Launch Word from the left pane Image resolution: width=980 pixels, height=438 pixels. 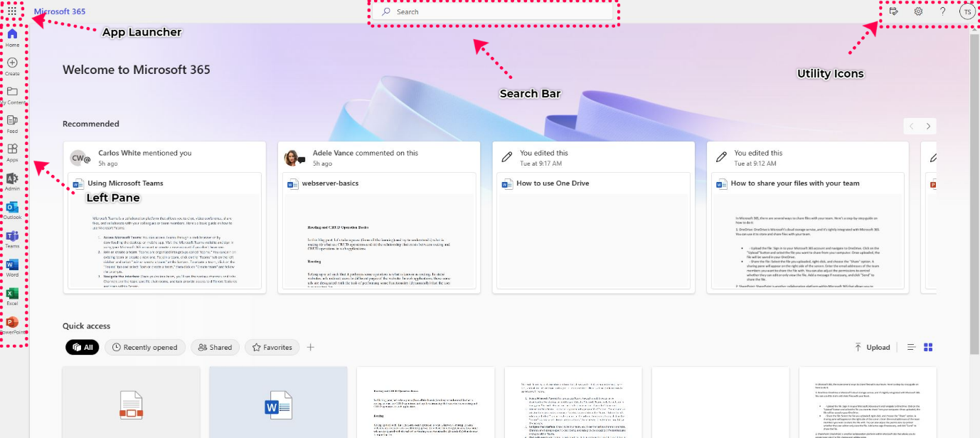tap(12, 267)
